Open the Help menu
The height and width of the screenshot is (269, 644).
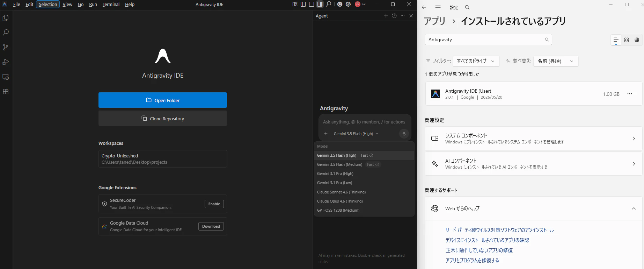[x=130, y=4]
